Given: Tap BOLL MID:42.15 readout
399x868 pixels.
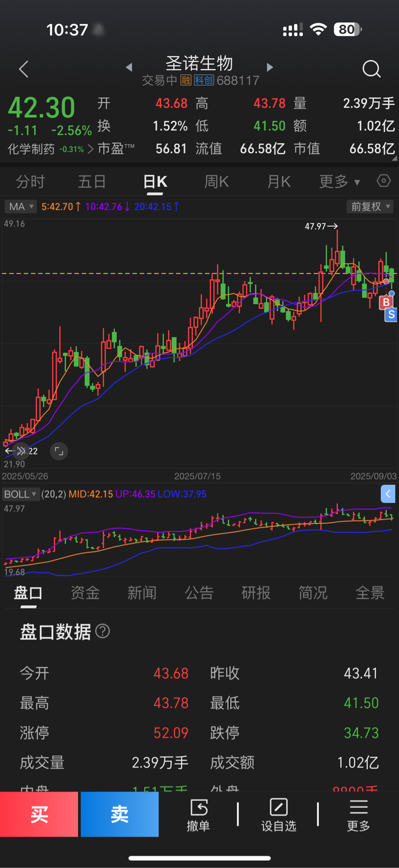Looking at the screenshot, I should click(x=91, y=494).
